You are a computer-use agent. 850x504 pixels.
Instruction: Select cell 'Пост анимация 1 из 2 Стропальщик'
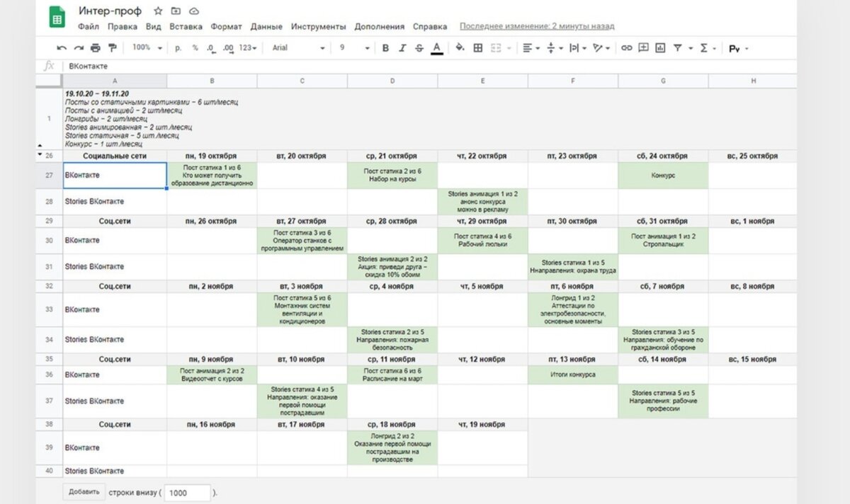[x=663, y=240]
